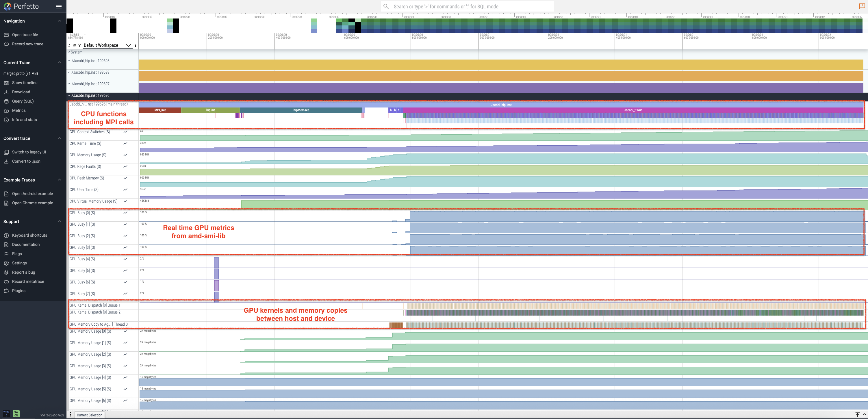This screenshot has width=868, height=419.
Task: Collapse the Navigation sidebar section
Action: 59,21
